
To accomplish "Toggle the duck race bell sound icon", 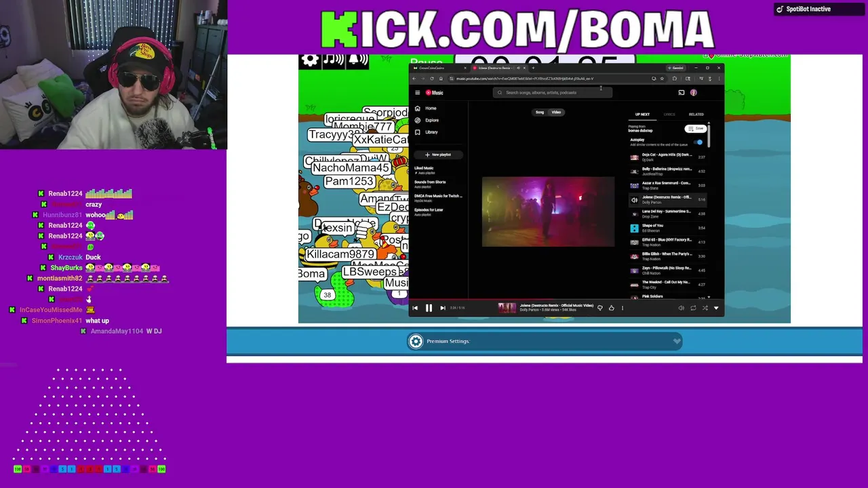I will pos(357,60).
